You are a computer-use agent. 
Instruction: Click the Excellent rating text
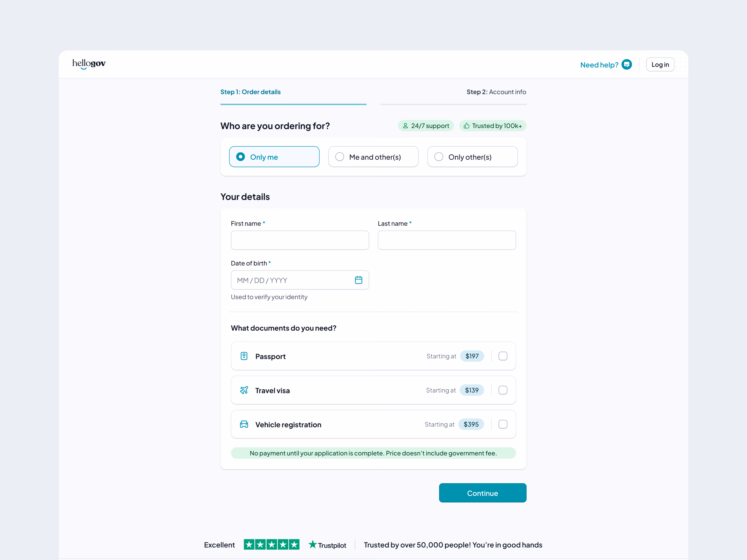(x=219, y=545)
